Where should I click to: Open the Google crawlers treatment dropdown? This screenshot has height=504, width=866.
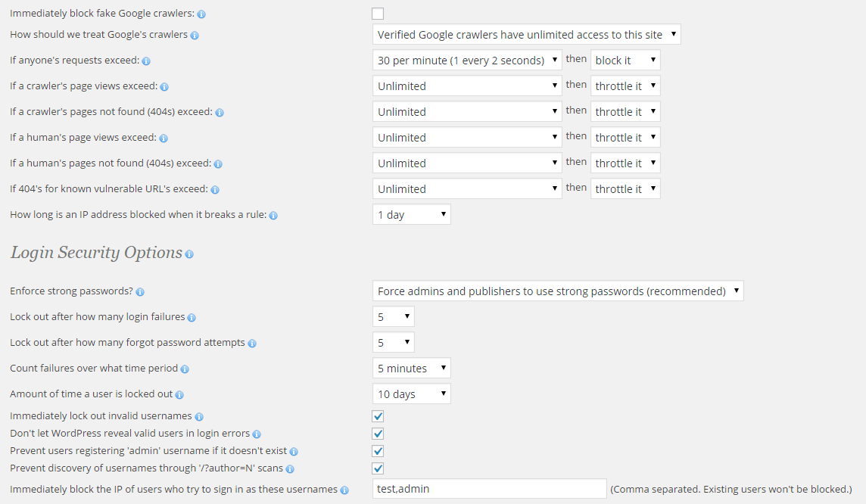tap(527, 35)
